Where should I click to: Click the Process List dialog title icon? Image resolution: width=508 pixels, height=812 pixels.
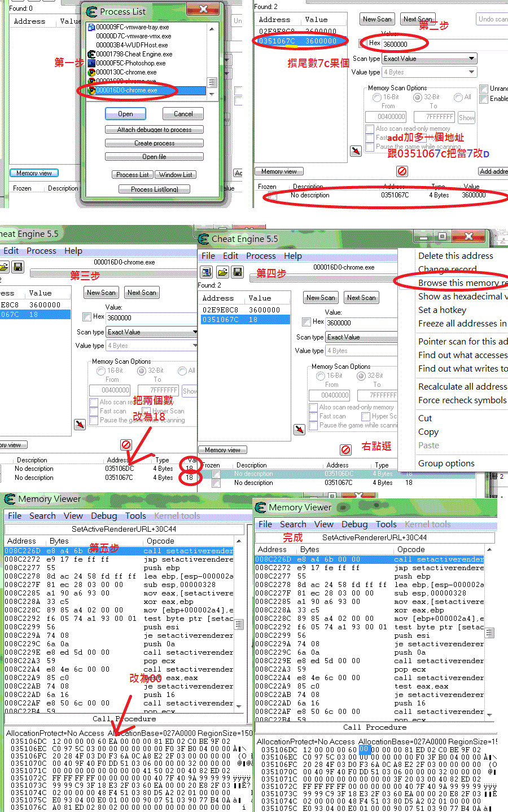pos(91,11)
